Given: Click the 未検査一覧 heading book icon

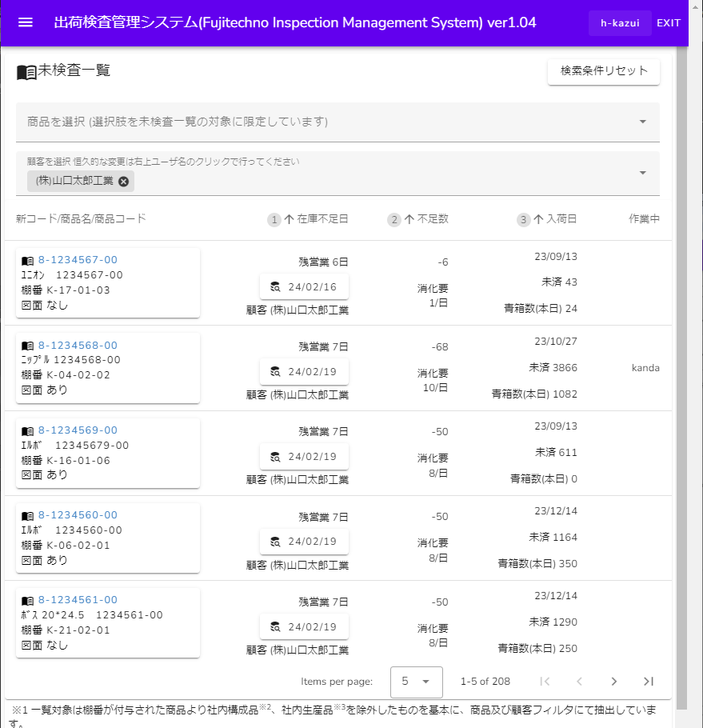Looking at the screenshot, I should click(26, 73).
